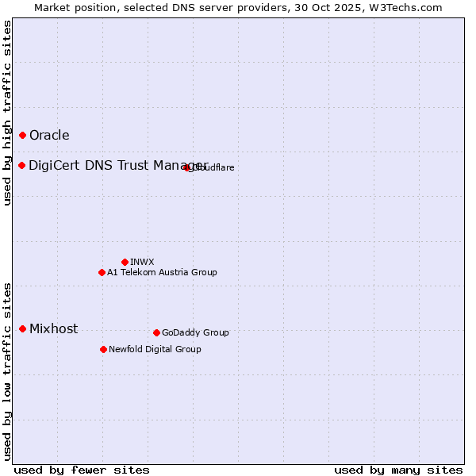Select the INWX text label

click(x=142, y=262)
